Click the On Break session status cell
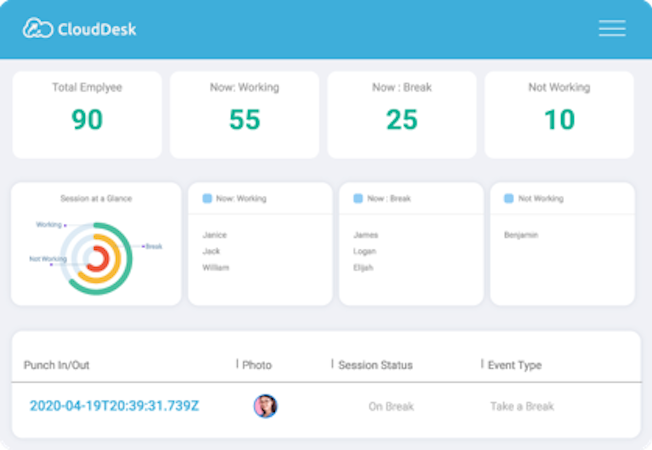Screen dimensions: 652x450 pyautogui.click(x=391, y=406)
